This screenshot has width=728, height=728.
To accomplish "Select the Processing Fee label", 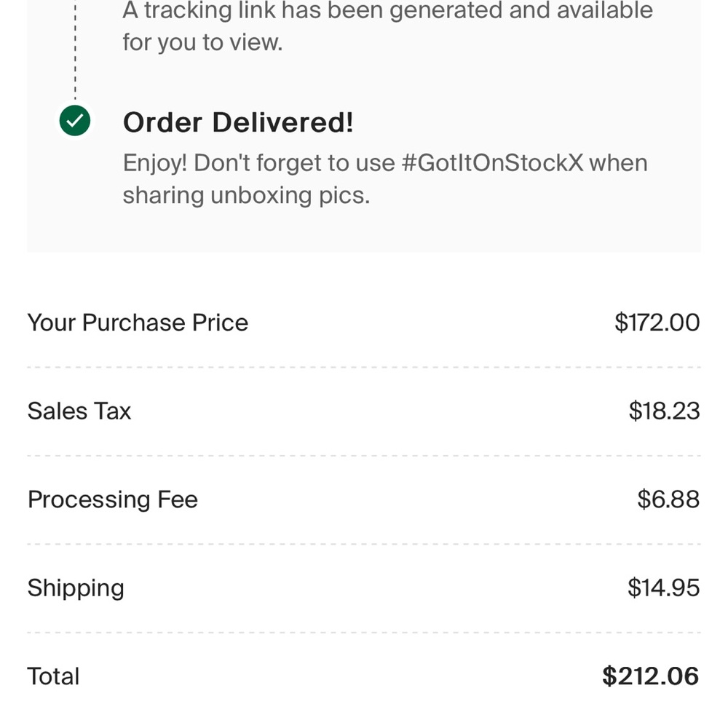I will click(113, 499).
